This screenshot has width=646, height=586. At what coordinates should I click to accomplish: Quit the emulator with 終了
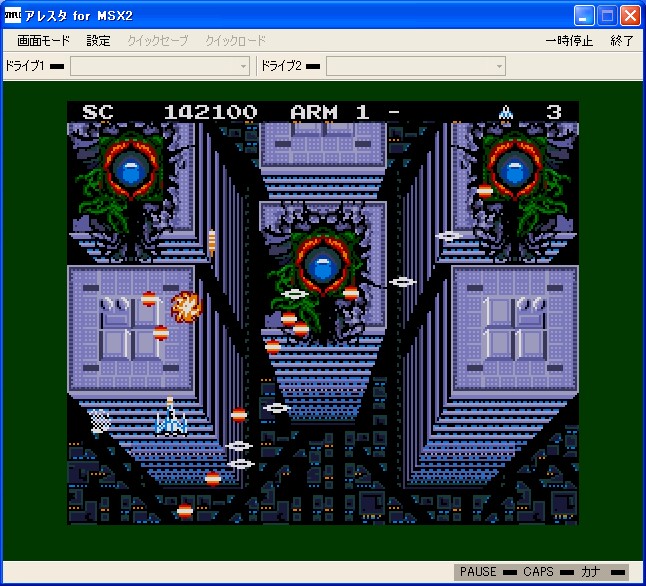[622, 40]
